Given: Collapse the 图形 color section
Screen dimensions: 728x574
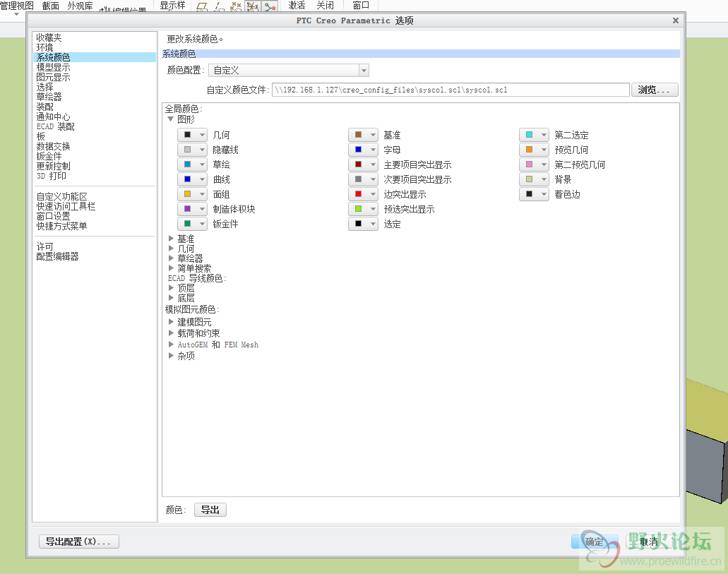Looking at the screenshot, I should [170, 119].
